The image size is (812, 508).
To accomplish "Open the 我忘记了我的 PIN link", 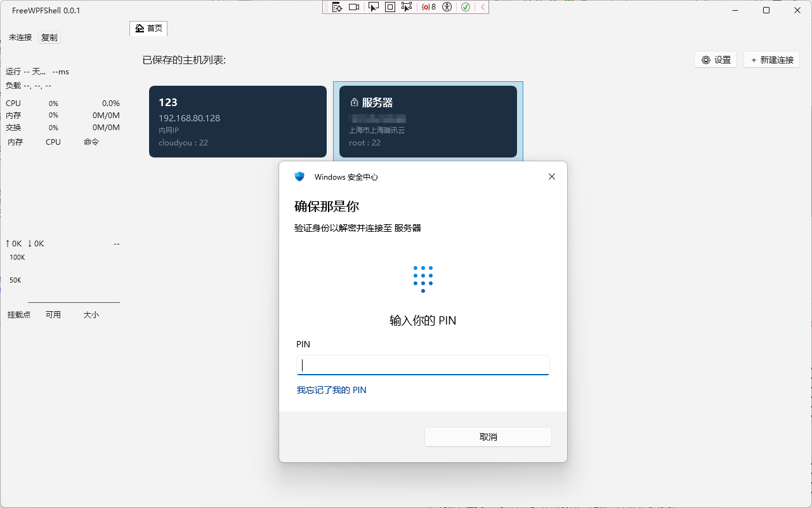I will 332,389.
